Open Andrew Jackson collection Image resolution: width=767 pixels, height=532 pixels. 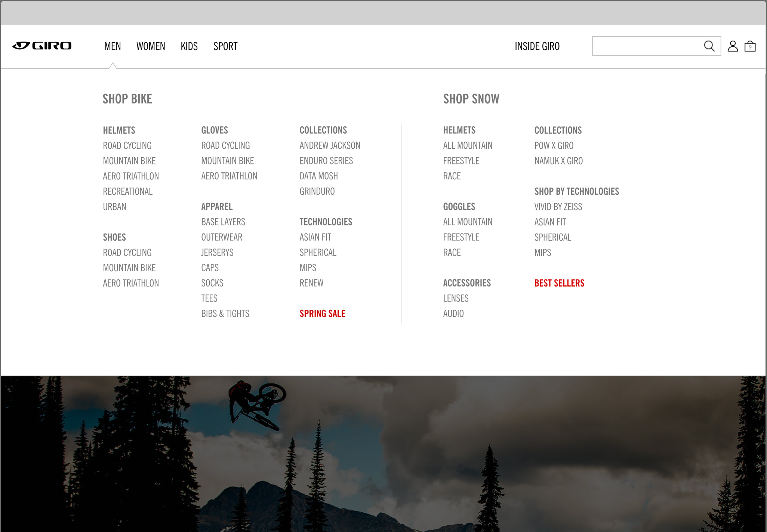pos(330,145)
